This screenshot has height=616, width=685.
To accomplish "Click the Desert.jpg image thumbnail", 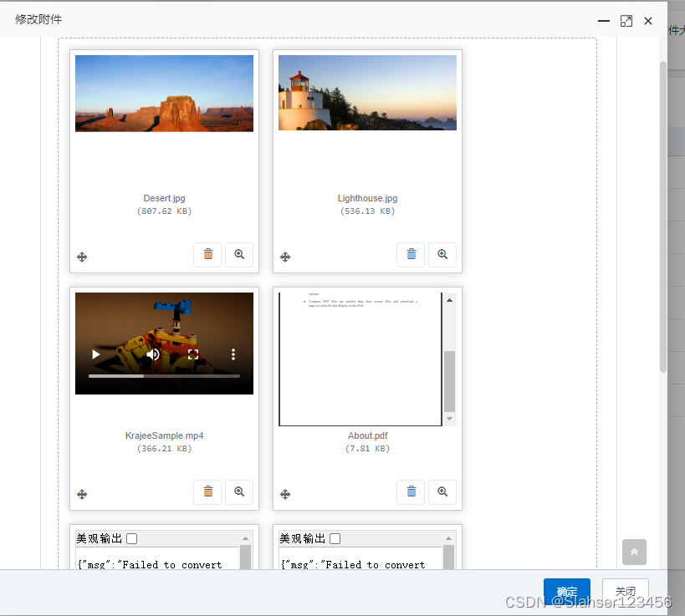I will [x=164, y=94].
